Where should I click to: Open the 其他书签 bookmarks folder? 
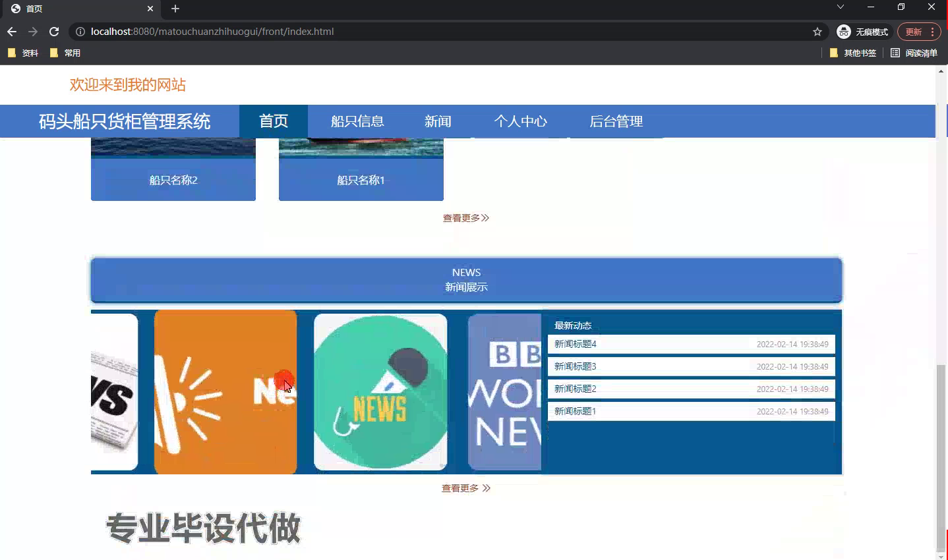click(x=853, y=53)
